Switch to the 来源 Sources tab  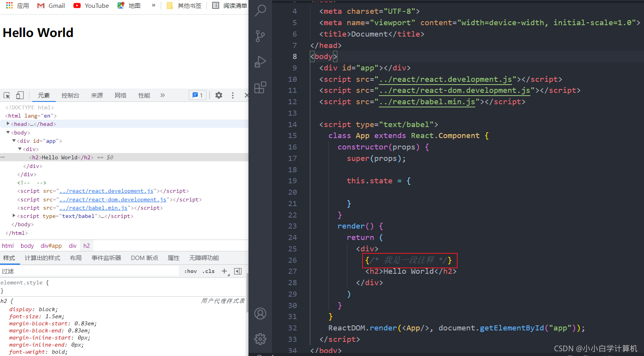tap(97, 95)
